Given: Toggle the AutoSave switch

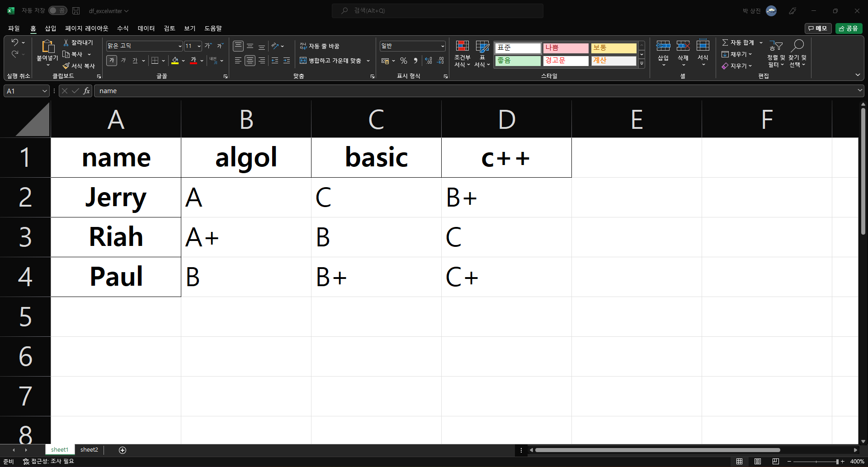Looking at the screenshot, I should pos(58,10).
